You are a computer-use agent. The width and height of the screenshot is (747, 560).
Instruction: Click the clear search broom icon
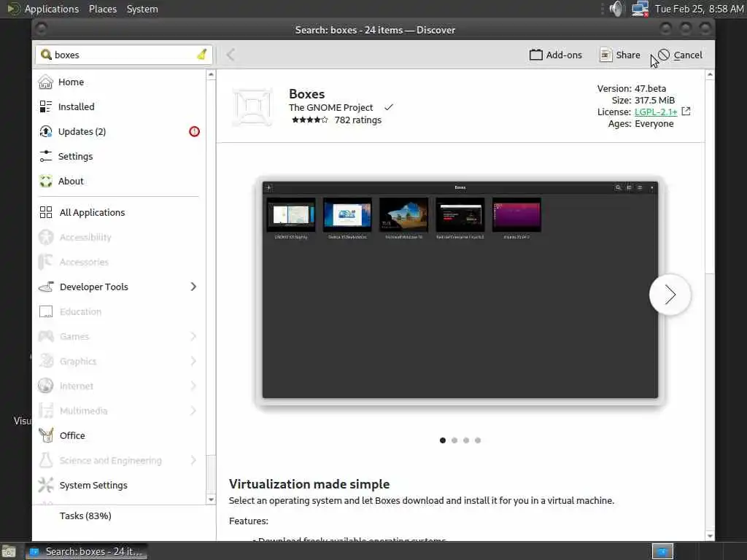point(201,55)
